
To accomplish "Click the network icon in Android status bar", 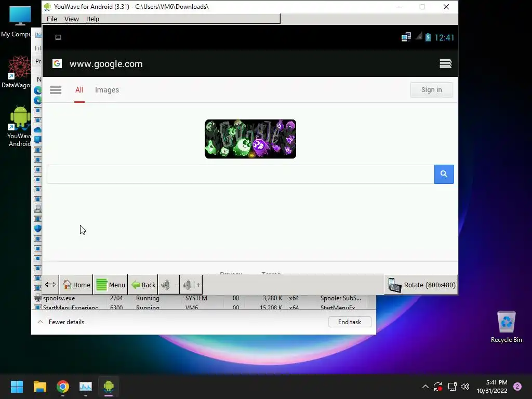I will point(406,37).
